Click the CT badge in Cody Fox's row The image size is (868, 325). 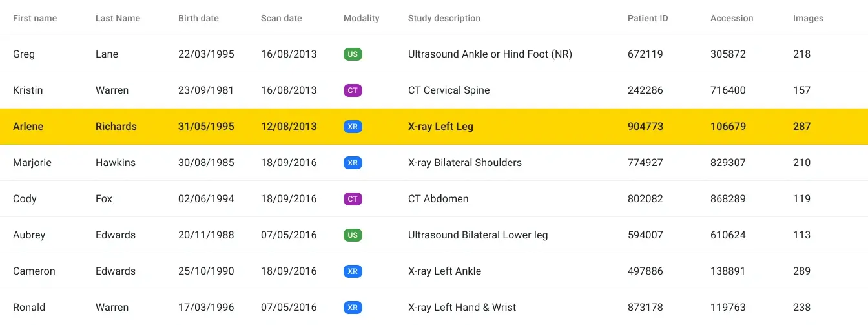click(353, 199)
